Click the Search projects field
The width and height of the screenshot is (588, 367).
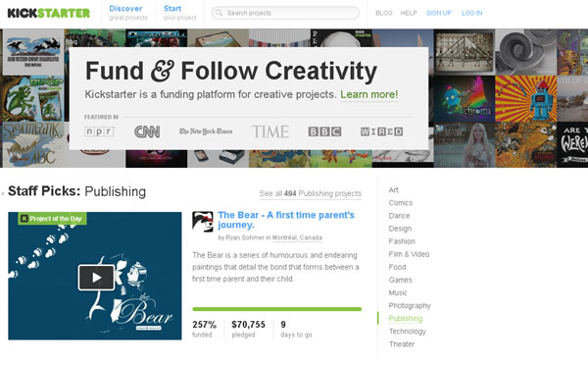(x=285, y=13)
